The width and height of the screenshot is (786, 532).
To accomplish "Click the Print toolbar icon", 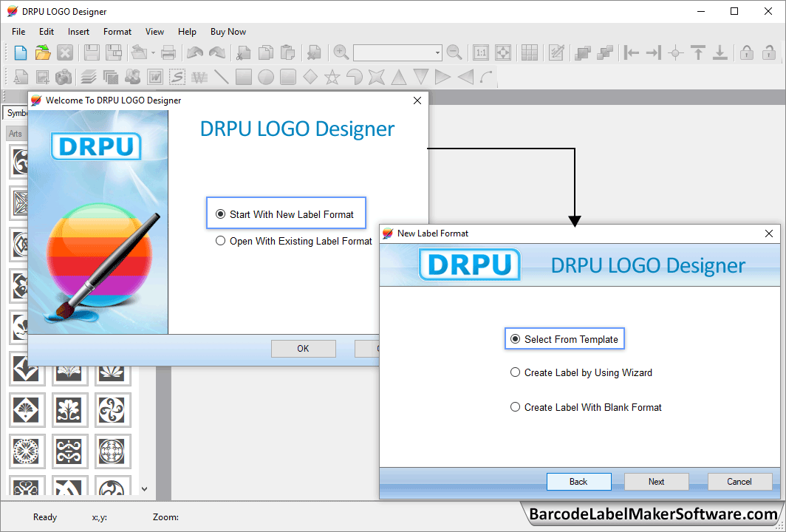I will tap(168, 52).
